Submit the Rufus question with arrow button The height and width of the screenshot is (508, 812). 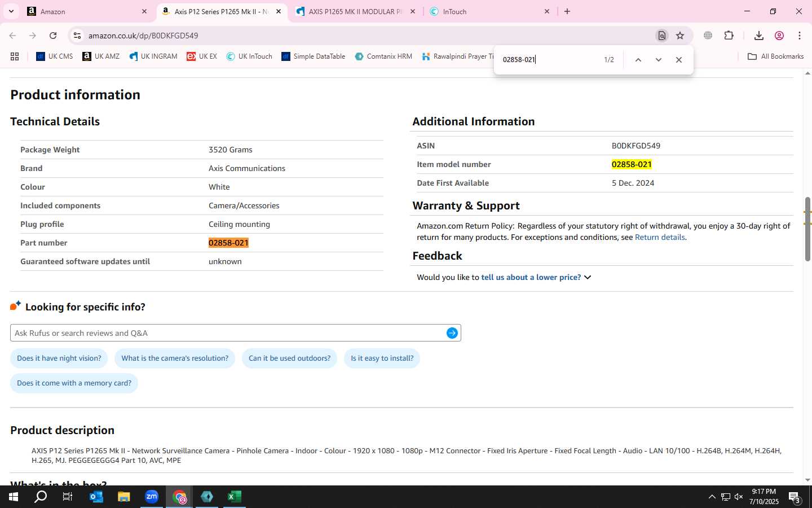pos(452,333)
